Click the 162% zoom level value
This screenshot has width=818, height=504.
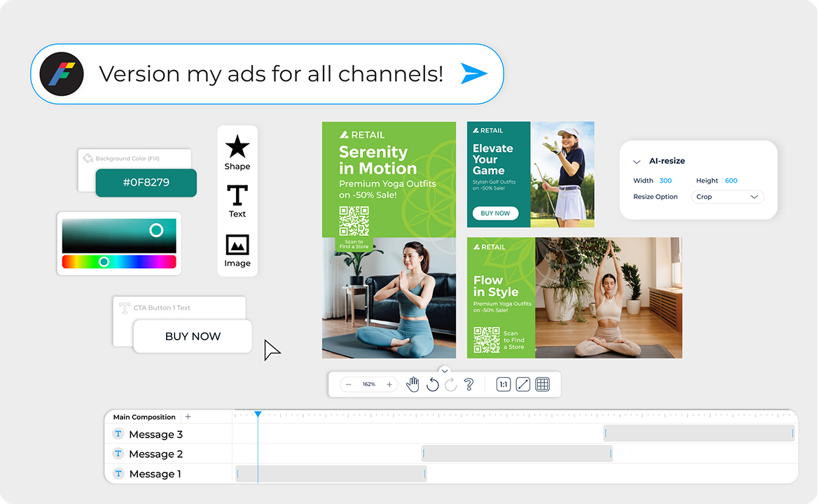click(x=369, y=384)
